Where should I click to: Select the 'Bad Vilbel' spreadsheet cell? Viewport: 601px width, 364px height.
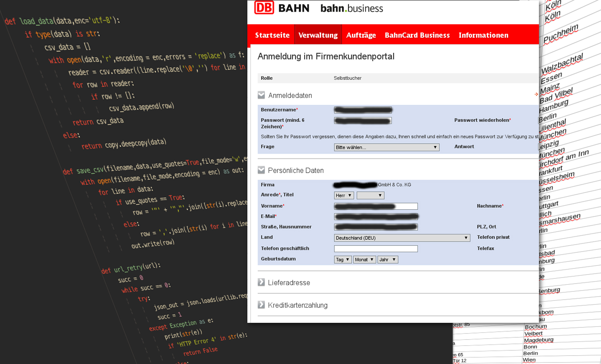pyautogui.click(x=556, y=96)
